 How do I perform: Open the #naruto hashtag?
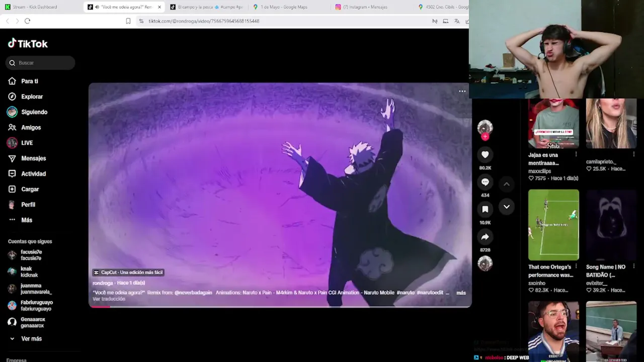click(x=406, y=293)
